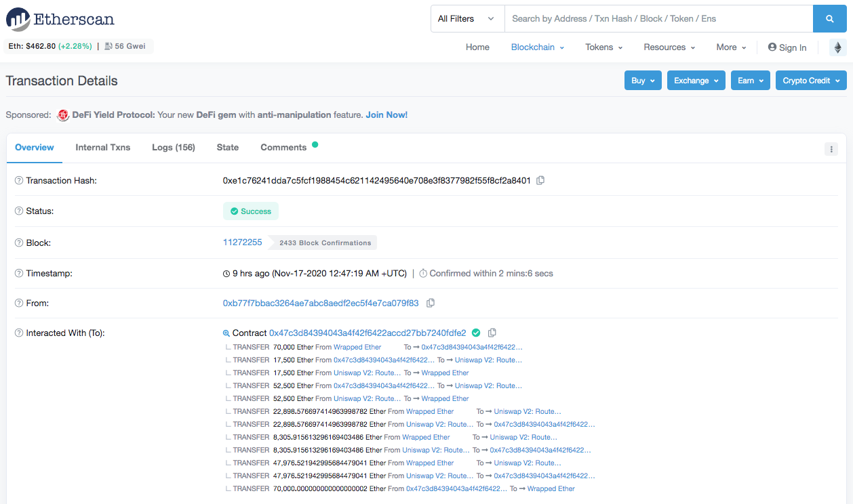The image size is (853, 504).
Task: Click Wrapped Ether sender in 22,898.57 Ether transfer
Action: pos(430,411)
